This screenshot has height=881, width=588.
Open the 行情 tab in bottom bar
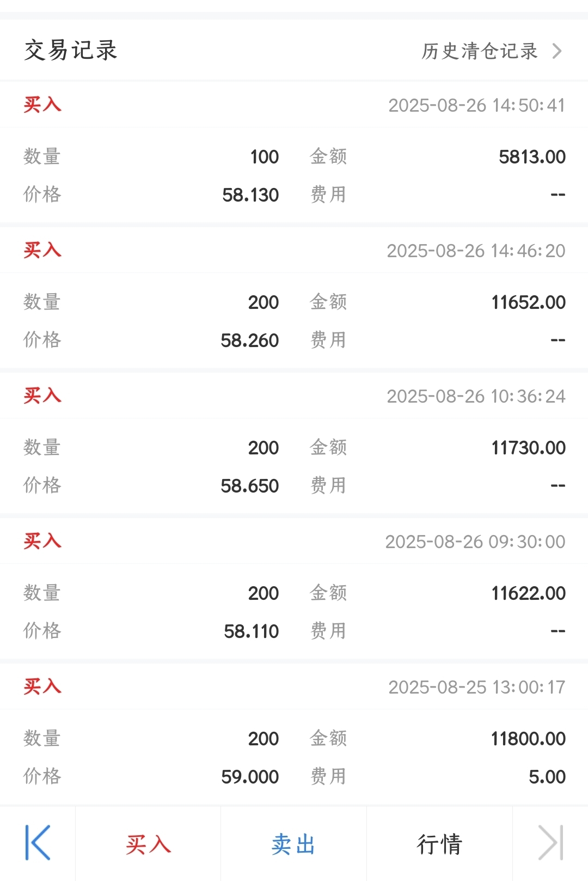[x=439, y=844]
